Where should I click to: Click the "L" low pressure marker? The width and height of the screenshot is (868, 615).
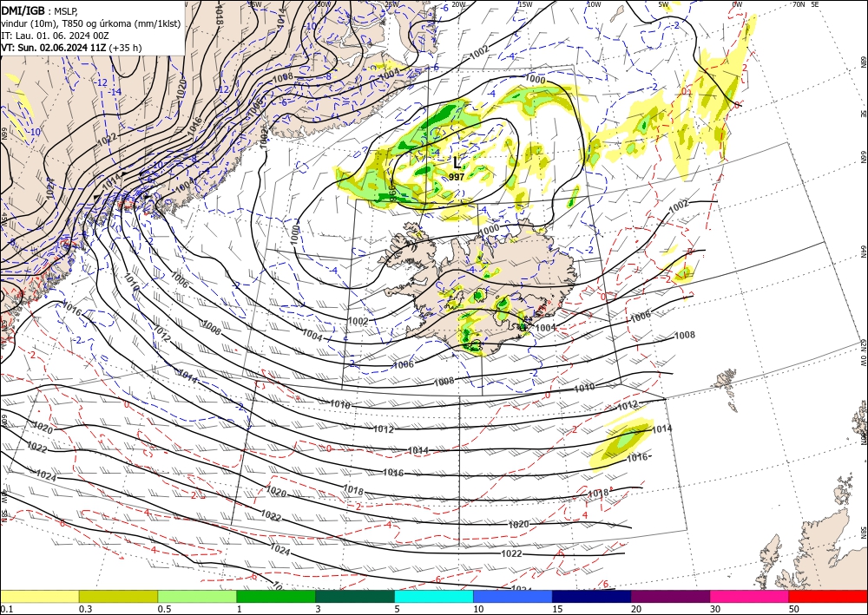tap(457, 162)
